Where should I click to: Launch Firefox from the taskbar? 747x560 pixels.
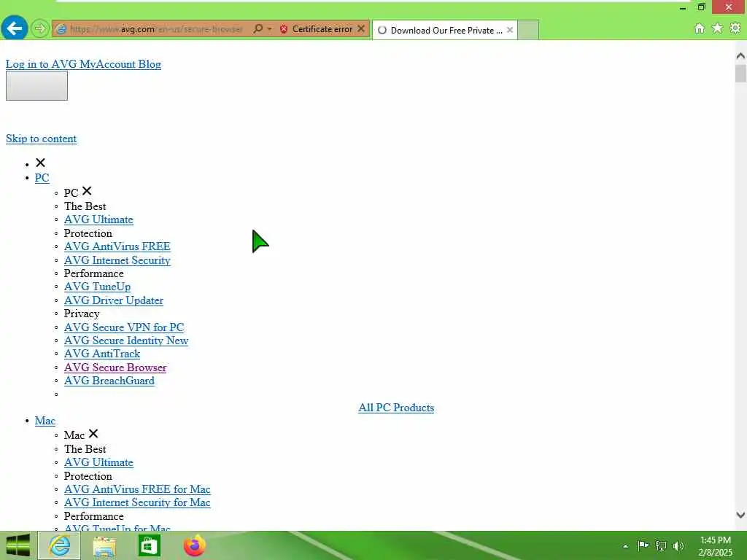195,545
